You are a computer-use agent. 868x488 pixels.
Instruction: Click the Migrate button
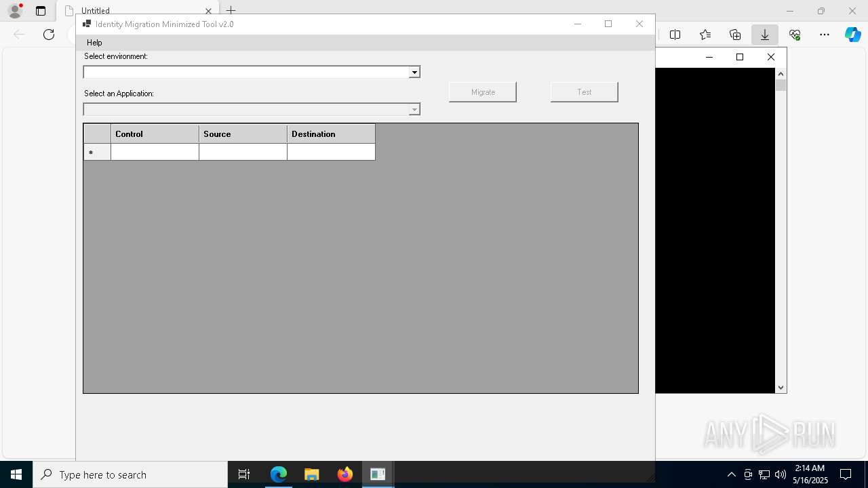pos(483,92)
